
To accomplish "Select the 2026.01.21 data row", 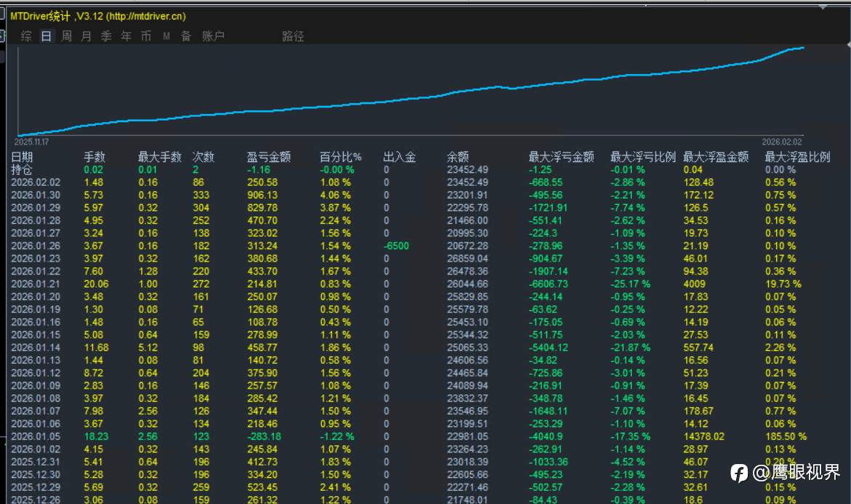I will pyautogui.click(x=36, y=284).
